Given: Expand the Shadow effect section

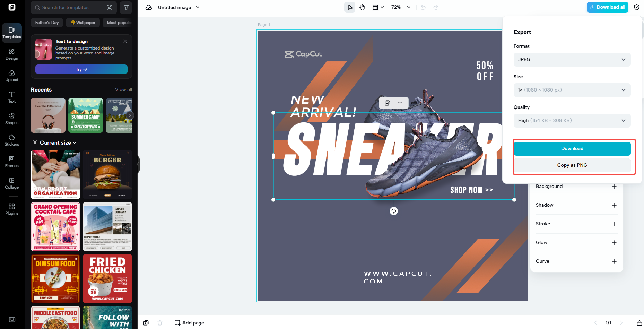Looking at the screenshot, I should tap(614, 205).
